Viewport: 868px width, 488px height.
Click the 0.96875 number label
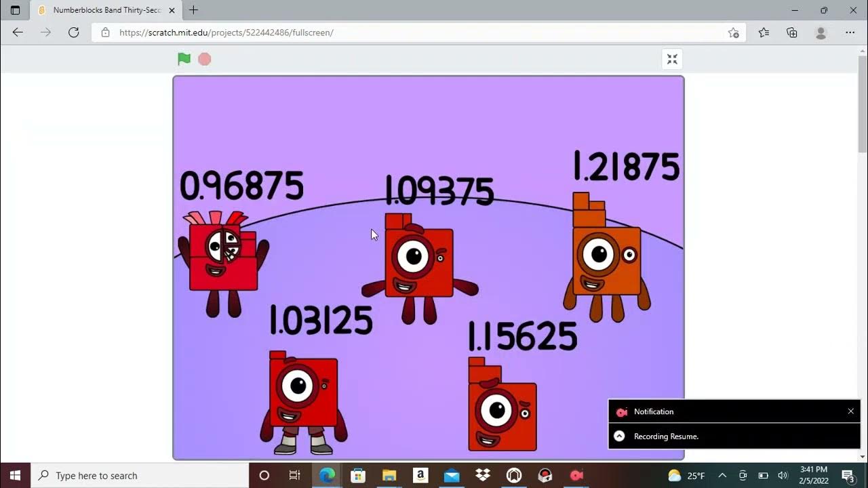241,185
